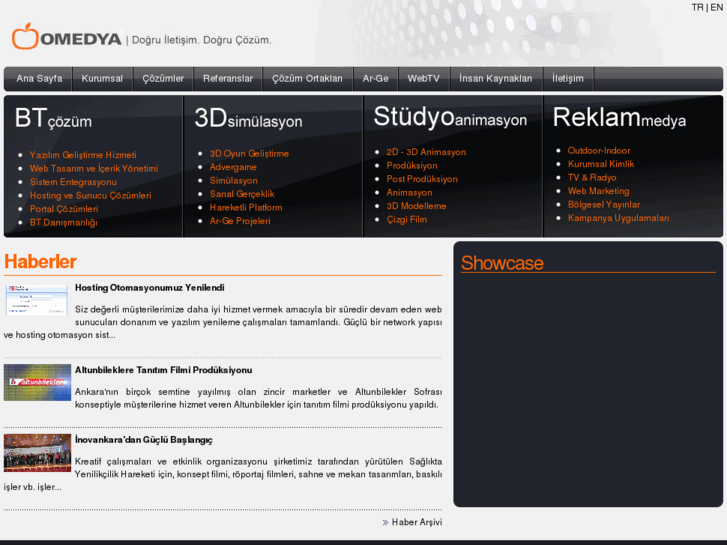Viewport: 727px width, 545px height.
Task: Open the Simülasyon link
Action: pos(233,180)
